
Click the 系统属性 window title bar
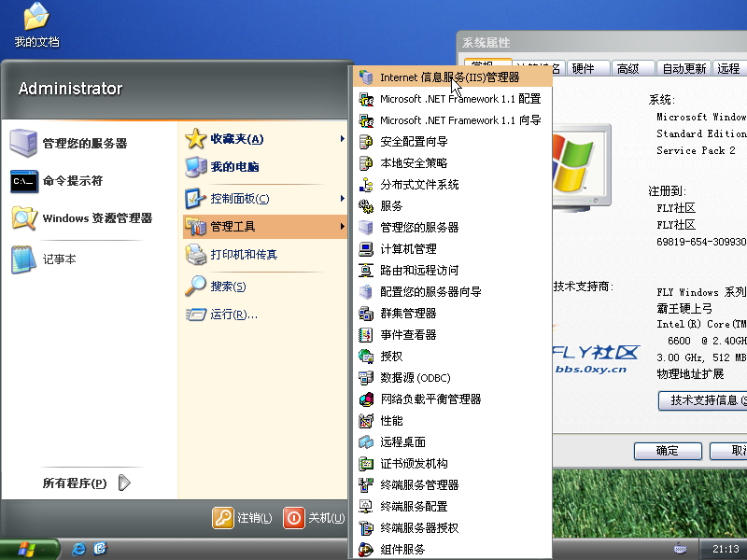click(x=602, y=43)
